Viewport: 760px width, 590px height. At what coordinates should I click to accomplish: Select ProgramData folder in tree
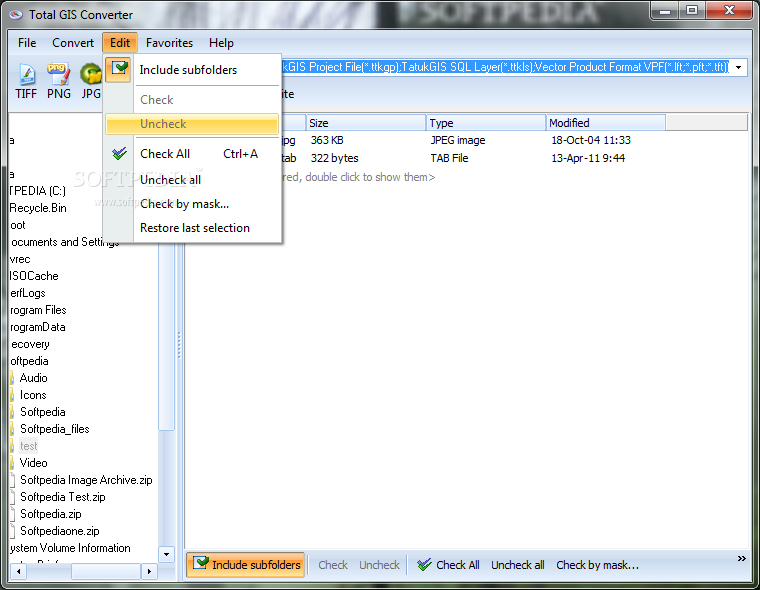click(x=37, y=327)
